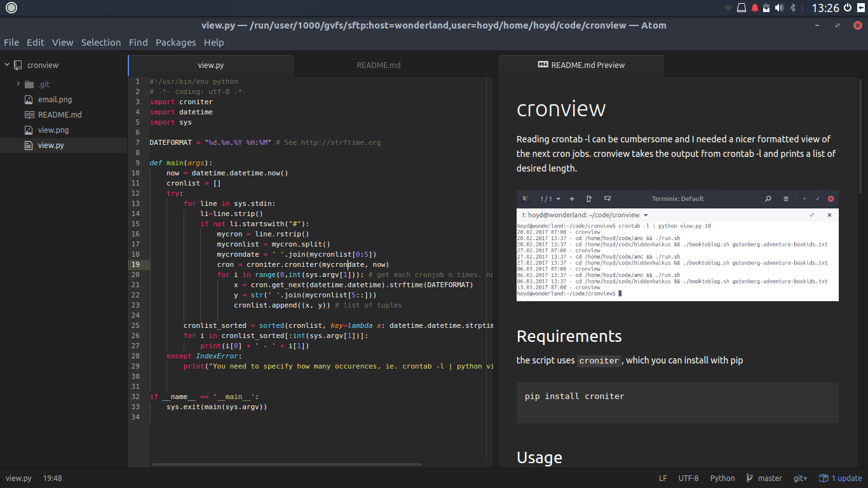
Task: Open the Selection menu
Action: point(101,43)
